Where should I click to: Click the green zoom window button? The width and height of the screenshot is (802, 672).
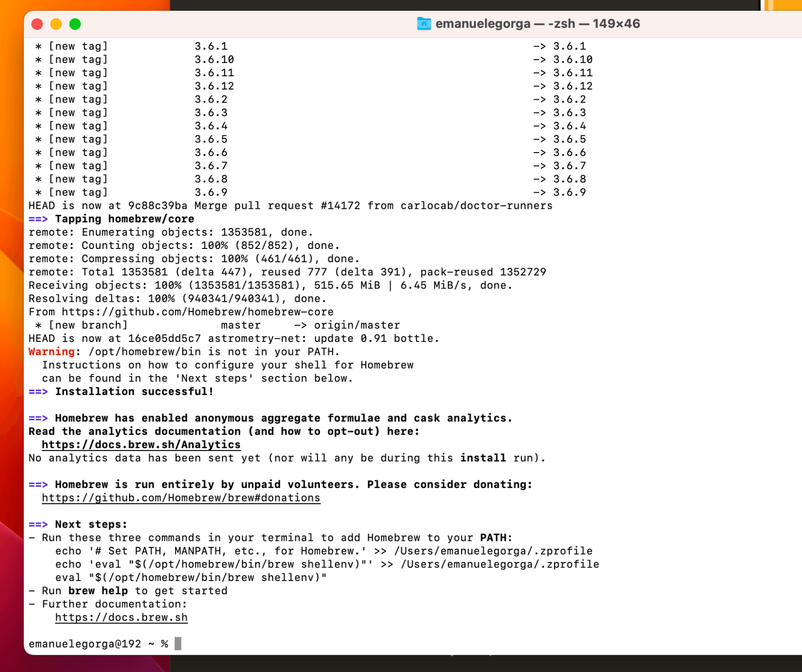click(x=75, y=24)
